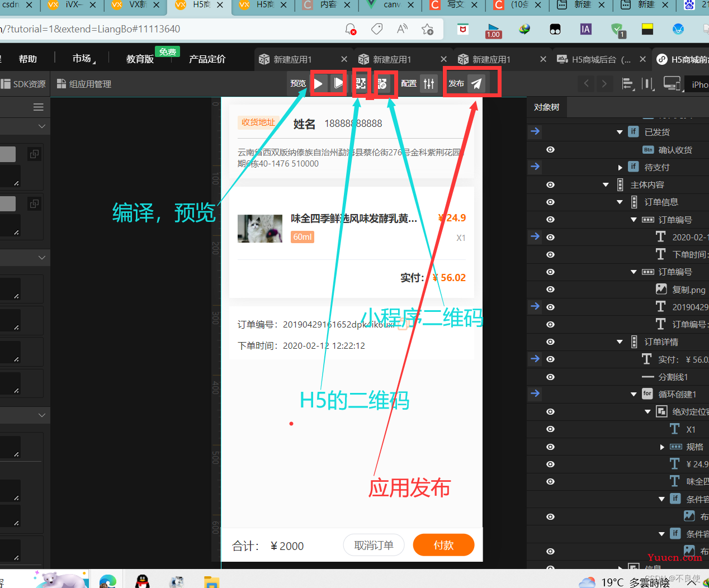Toggle visibility of 订单详情

[x=550, y=342]
